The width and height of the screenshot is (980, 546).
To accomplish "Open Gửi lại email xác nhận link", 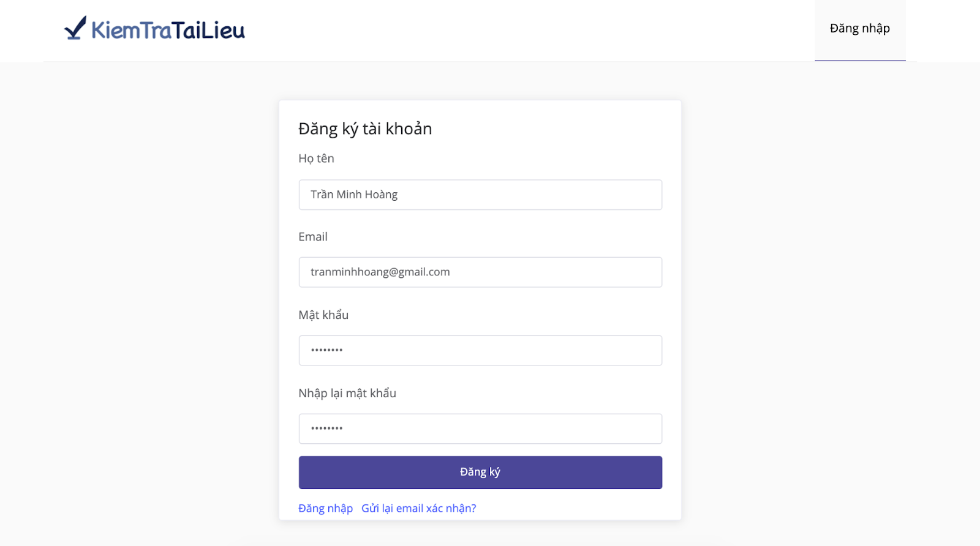I will [419, 509].
